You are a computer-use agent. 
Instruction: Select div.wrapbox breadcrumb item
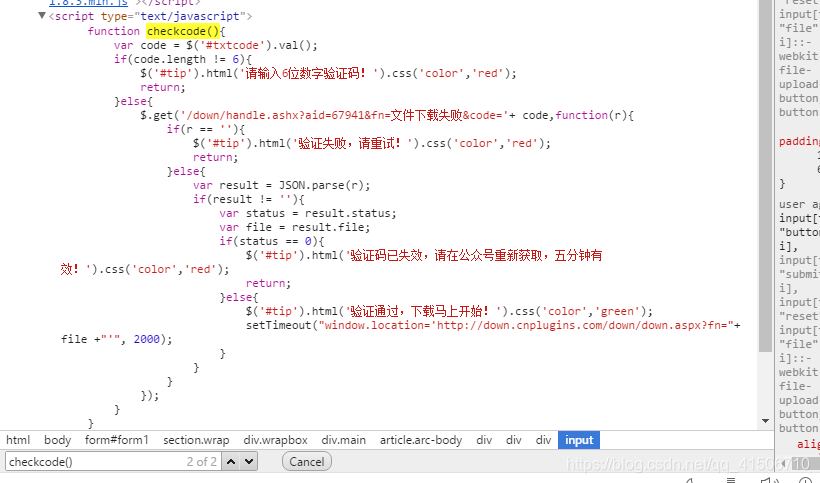tap(276, 440)
